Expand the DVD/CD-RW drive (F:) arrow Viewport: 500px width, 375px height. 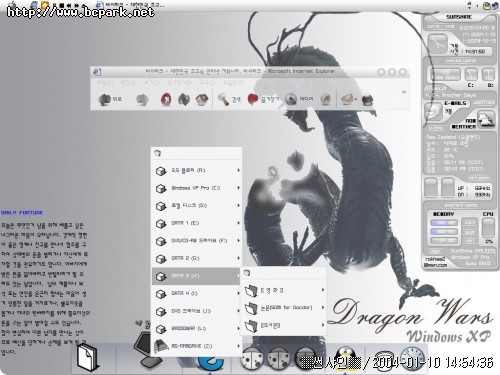click(x=239, y=240)
